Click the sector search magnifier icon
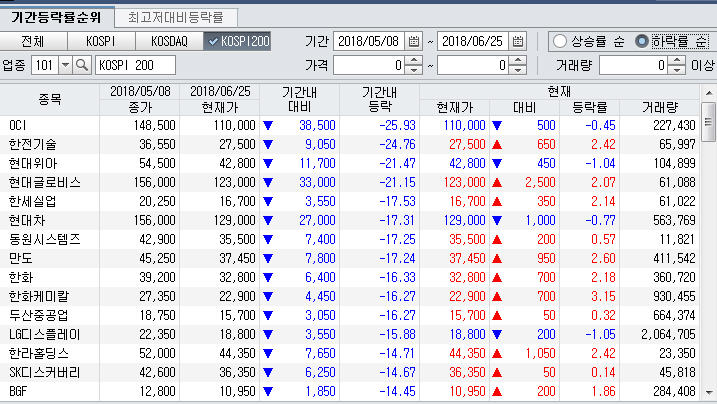Screen dimensions: 717x404 [x=82, y=65]
